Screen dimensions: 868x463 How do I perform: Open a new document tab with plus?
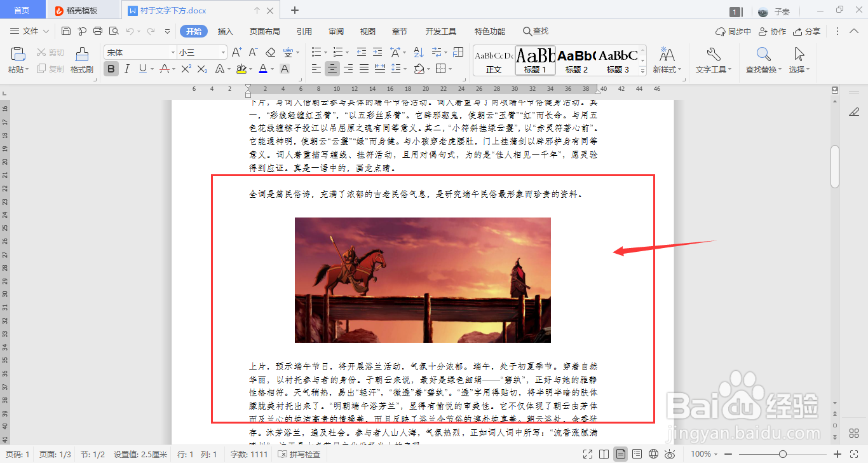pos(295,10)
